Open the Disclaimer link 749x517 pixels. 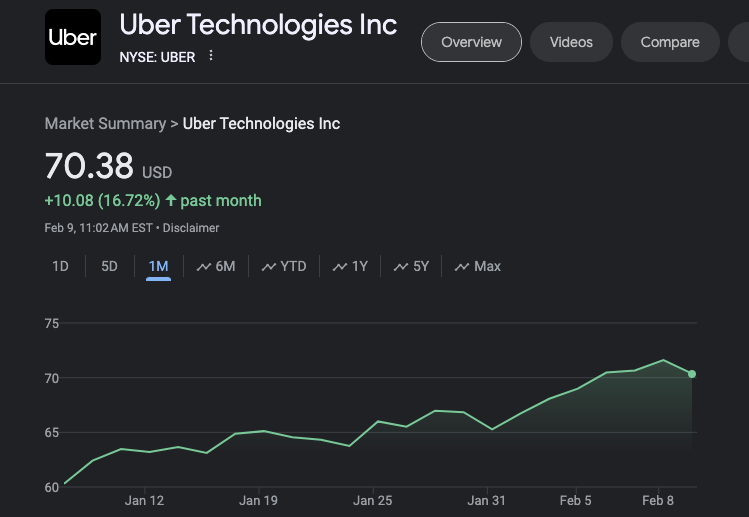coord(191,228)
